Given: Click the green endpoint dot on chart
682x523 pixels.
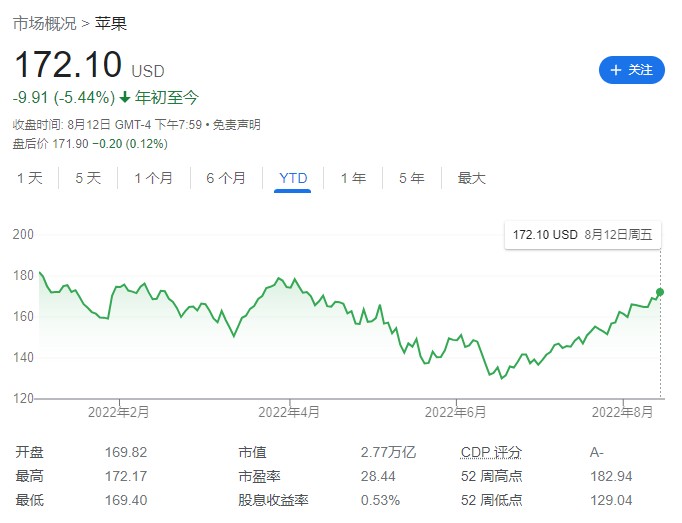Looking at the screenshot, I should click(660, 292).
